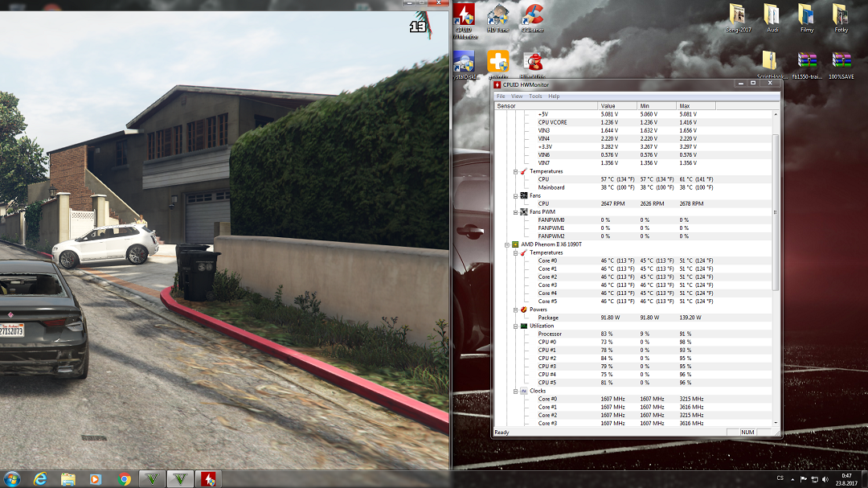Select the 100%SAVE archive icon
This screenshot has width=868, height=488.
(x=841, y=64)
